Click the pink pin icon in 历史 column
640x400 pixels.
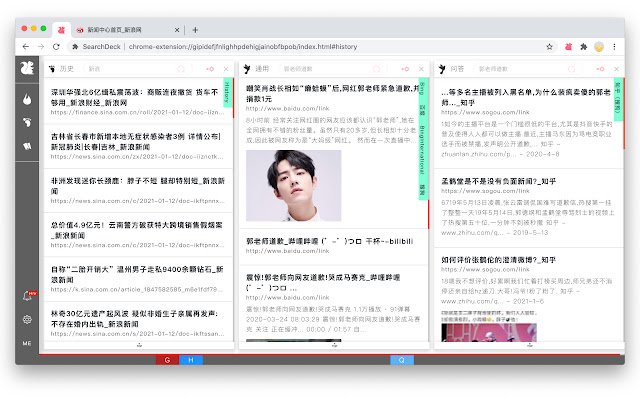tap(210, 69)
